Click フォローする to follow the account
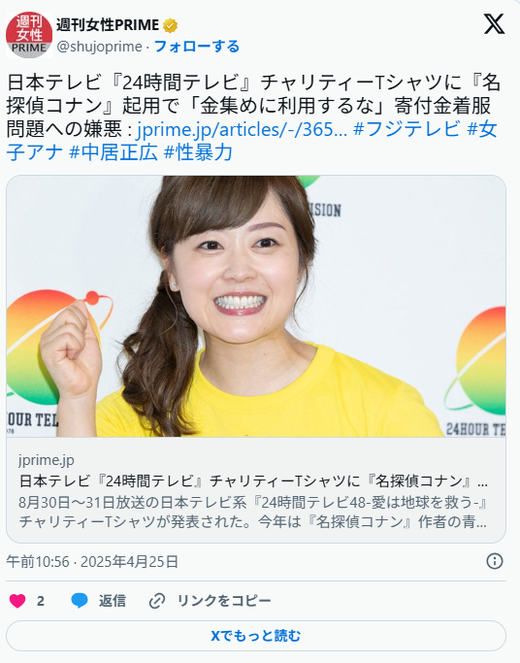Image resolution: width=520 pixels, height=663 pixels. point(197,46)
